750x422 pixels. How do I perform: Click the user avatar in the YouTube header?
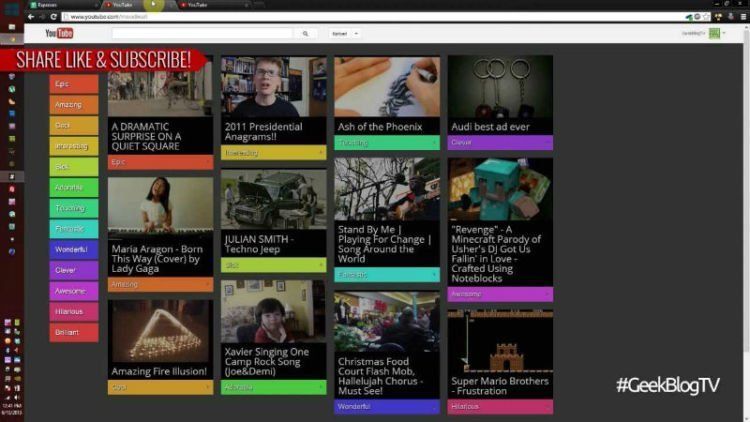(714, 33)
